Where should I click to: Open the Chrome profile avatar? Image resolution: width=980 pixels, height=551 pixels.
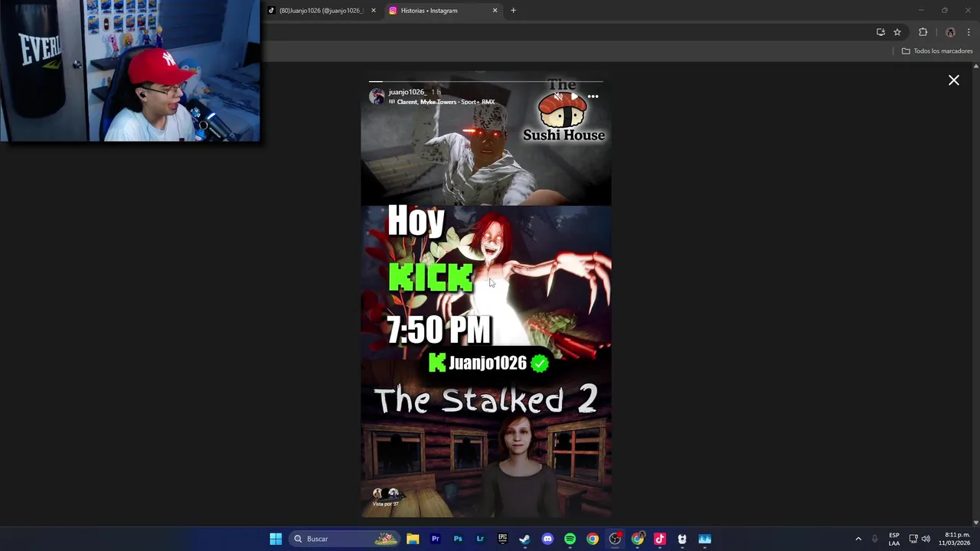[950, 32]
